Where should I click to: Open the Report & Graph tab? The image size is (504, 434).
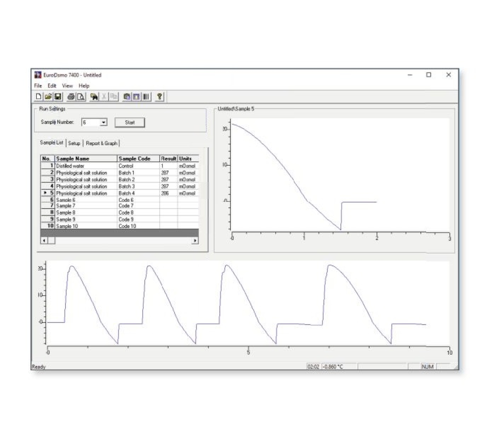[x=102, y=143]
